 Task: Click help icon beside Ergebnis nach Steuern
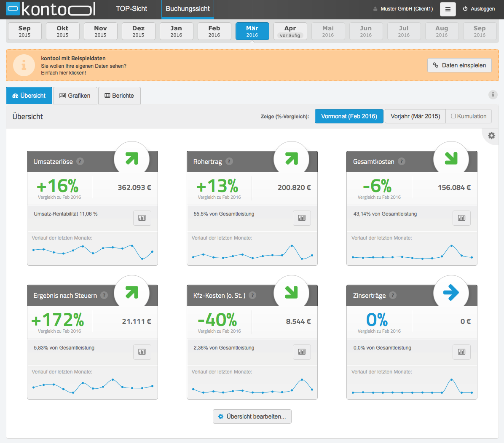(104, 296)
